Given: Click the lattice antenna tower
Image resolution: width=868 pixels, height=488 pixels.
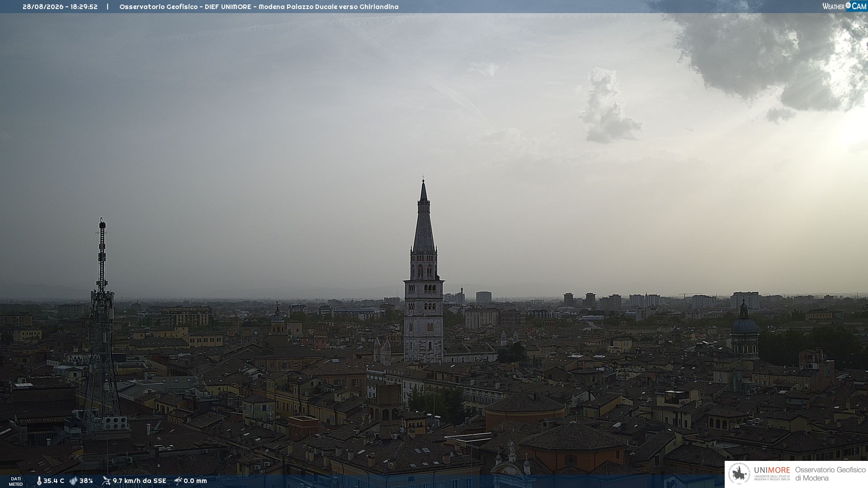Looking at the screenshot, I should click(x=102, y=323).
